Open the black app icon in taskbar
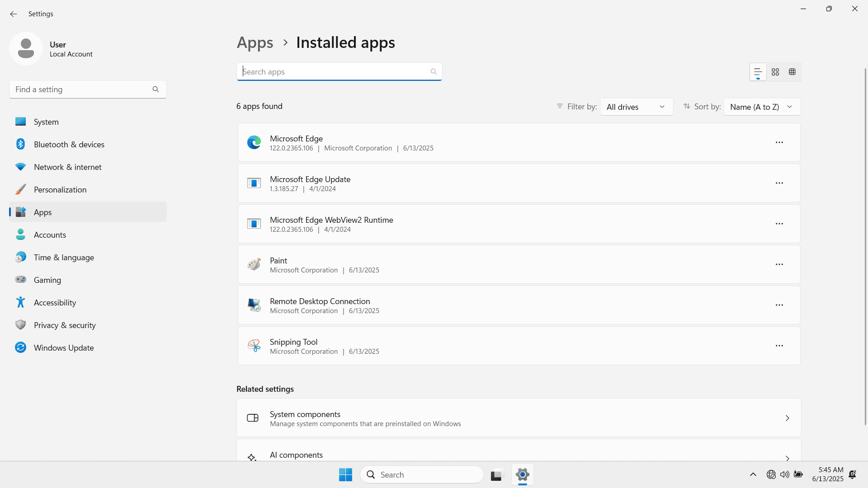The height and width of the screenshot is (488, 868). (x=496, y=475)
